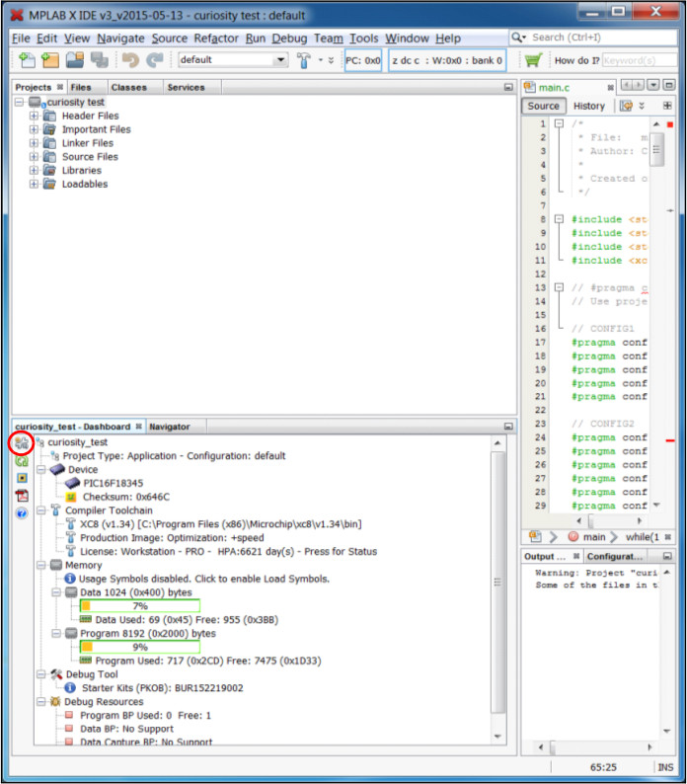Viewport: 687px width, 784px height.
Task: Click the Starter Kits info icon
Action: point(70,688)
